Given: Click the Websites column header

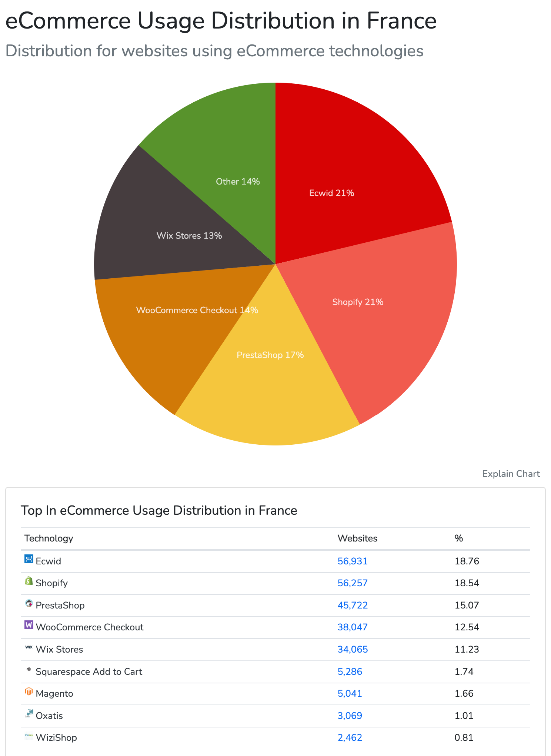Looking at the screenshot, I should coord(357,538).
